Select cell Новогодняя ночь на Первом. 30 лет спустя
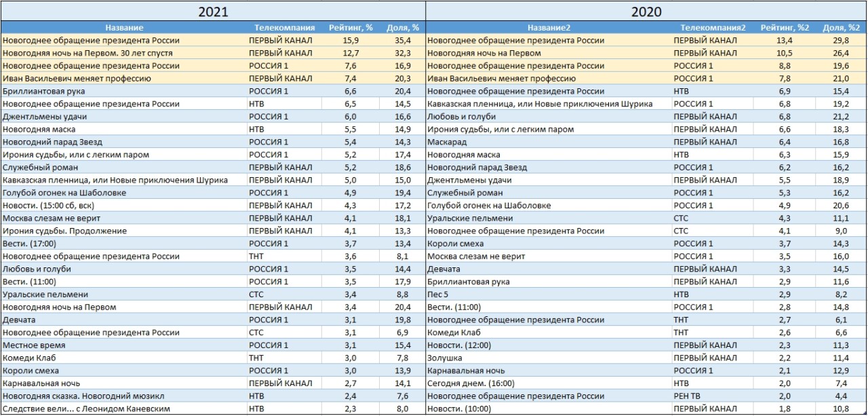The image size is (868, 416). pos(87,53)
